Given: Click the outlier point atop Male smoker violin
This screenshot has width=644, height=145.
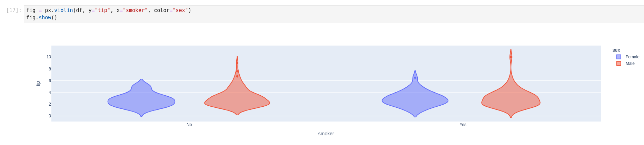Looking at the screenshot, I should [511, 57].
